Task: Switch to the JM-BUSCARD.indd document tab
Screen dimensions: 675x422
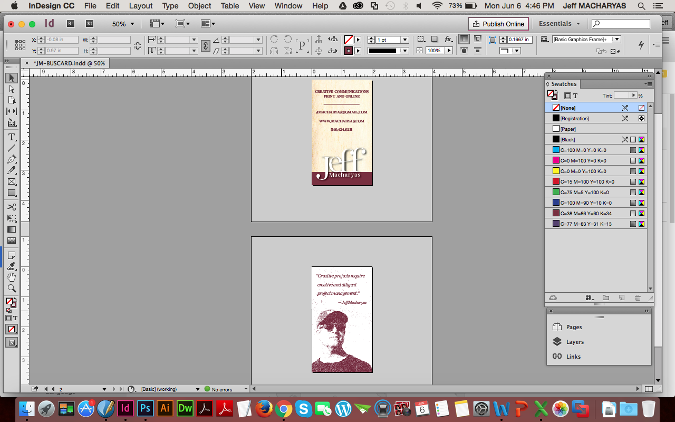Action: [x=69, y=62]
